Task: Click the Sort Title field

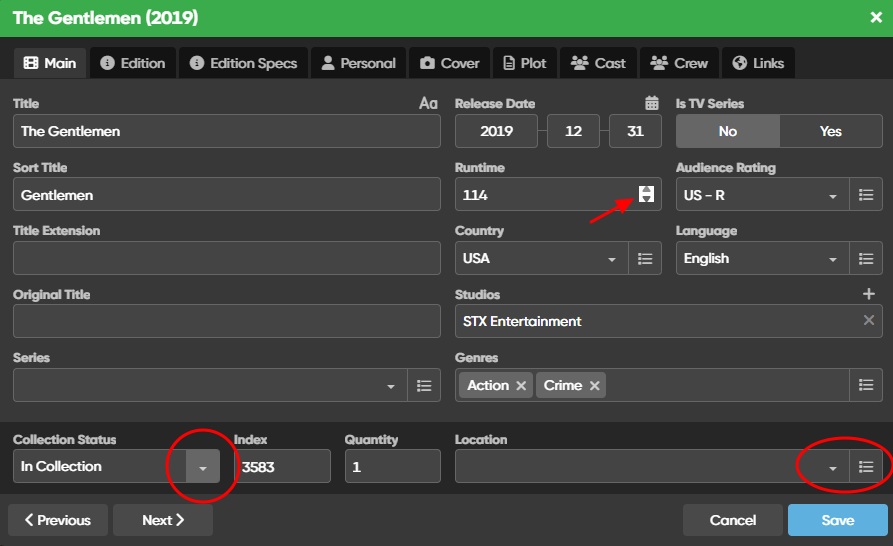Action: [227, 195]
